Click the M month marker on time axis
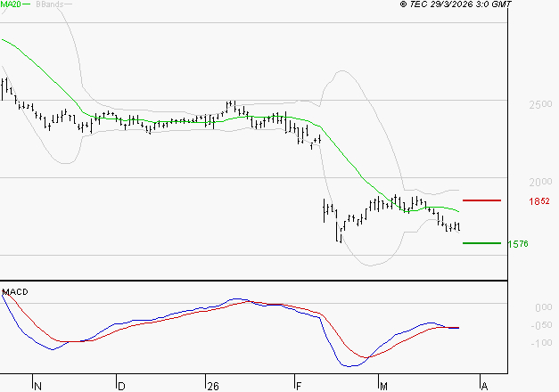The width and height of the screenshot is (559, 392). tap(383, 387)
